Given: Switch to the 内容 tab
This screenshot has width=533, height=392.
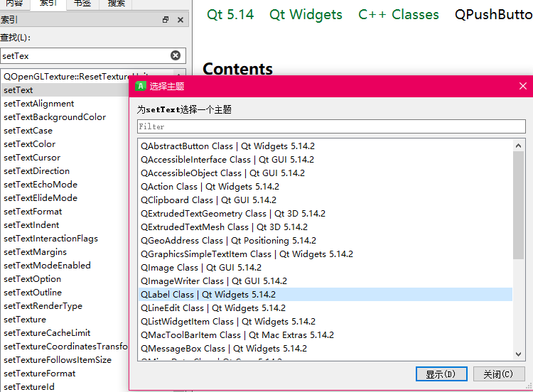Looking at the screenshot, I should 14,3.
